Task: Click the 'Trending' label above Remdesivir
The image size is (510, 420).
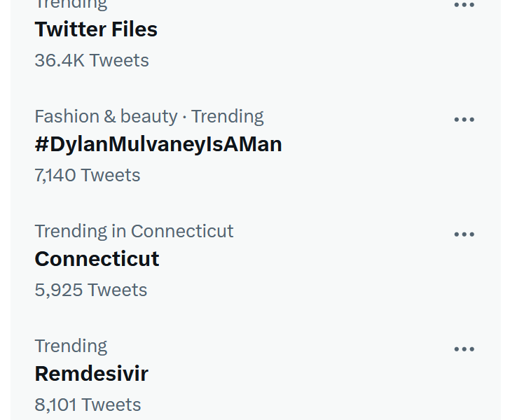Action: coord(71,346)
